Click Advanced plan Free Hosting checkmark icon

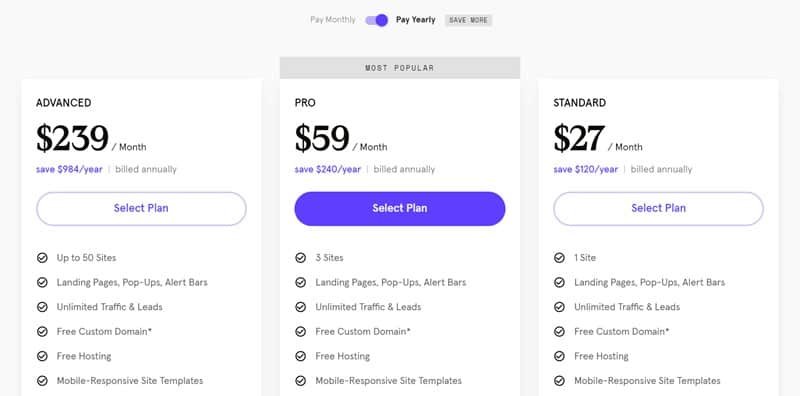tap(42, 356)
